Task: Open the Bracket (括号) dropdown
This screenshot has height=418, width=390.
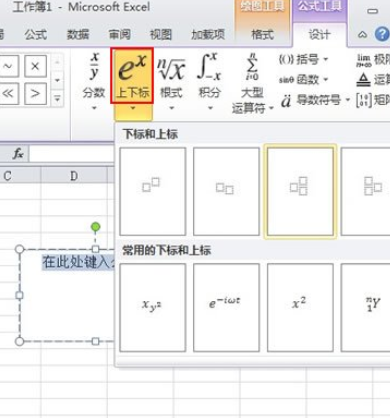Action: [303, 60]
